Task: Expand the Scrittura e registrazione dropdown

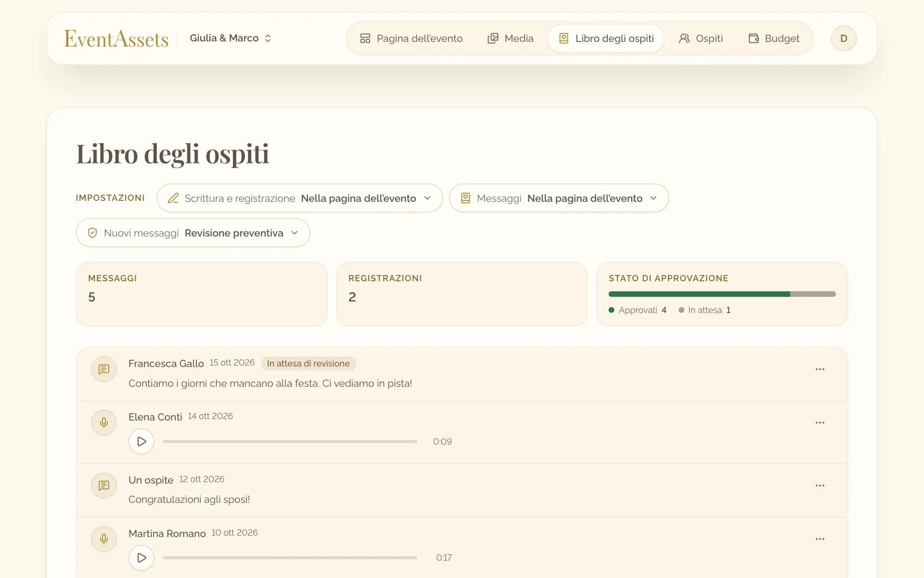Action: coord(300,198)
